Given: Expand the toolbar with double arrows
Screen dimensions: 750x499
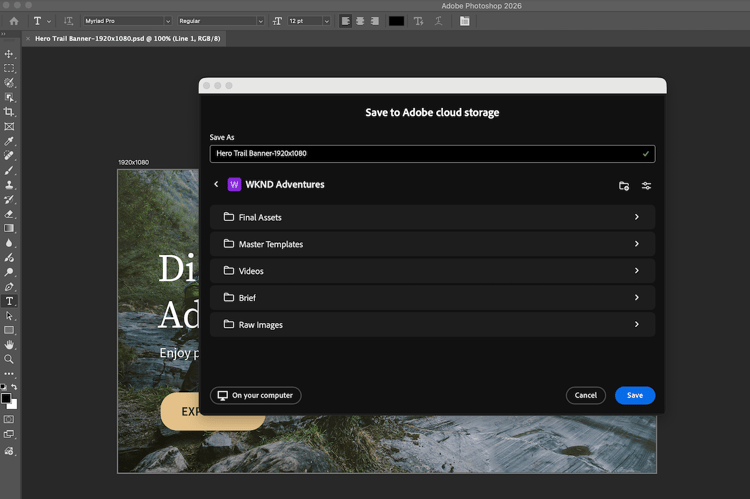Looking at the screenshot, I should [x=3, y=33].
